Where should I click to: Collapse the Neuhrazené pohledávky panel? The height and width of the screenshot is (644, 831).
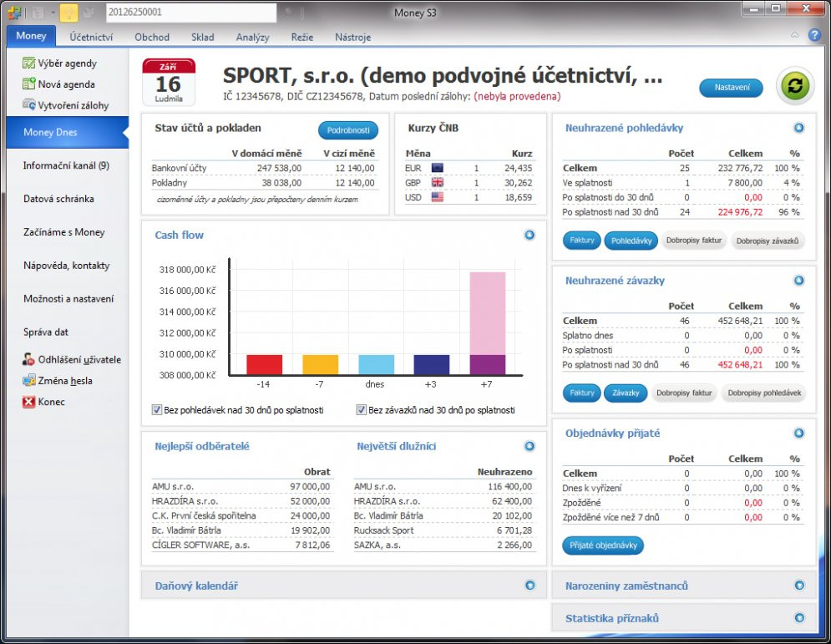pyautogui.click(x=799, y=128)
